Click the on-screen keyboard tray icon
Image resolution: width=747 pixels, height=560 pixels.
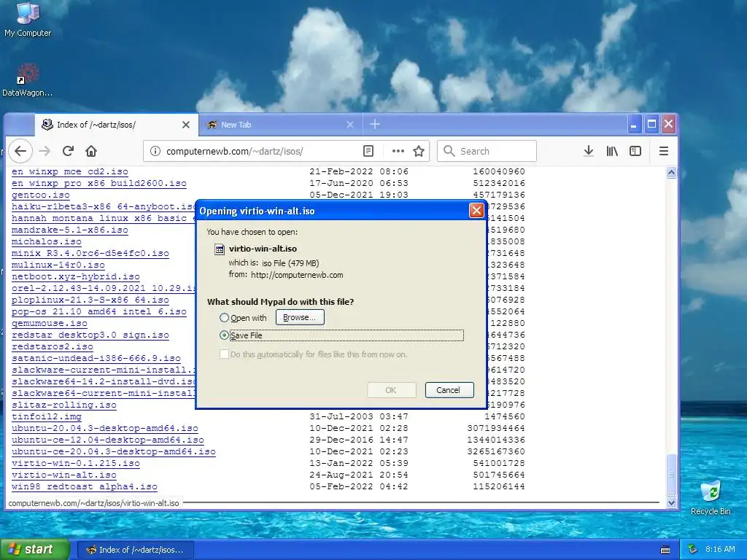665,550
